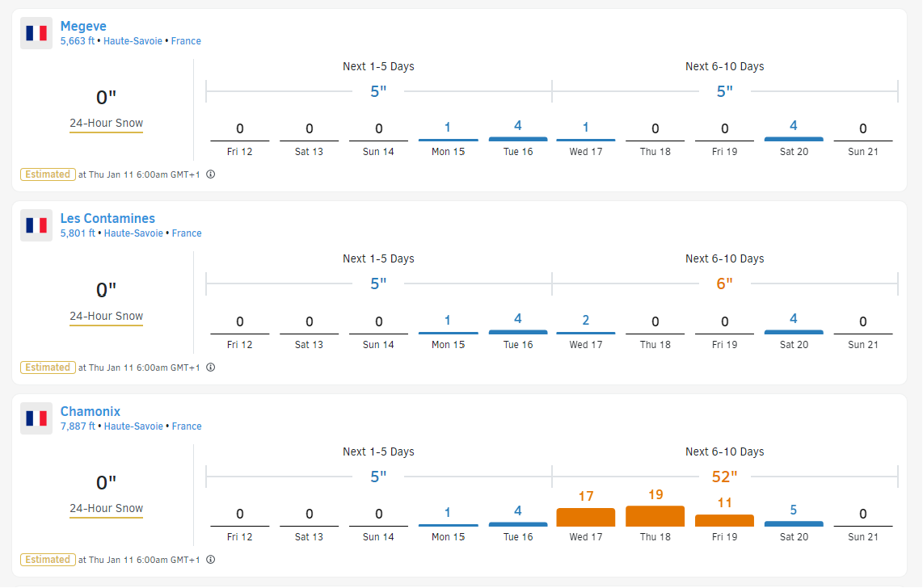Click Chamonix 52" Next 6-10 Days total
923x588 pixels.
(x=724, y=477)
